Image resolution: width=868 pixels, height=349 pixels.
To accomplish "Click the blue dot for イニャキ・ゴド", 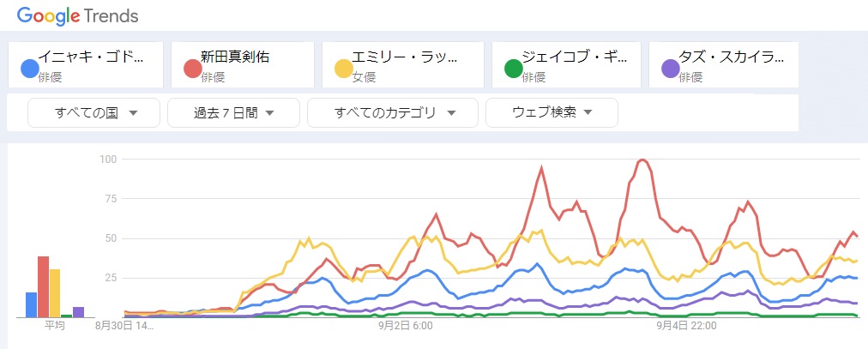I will (29, 69).
